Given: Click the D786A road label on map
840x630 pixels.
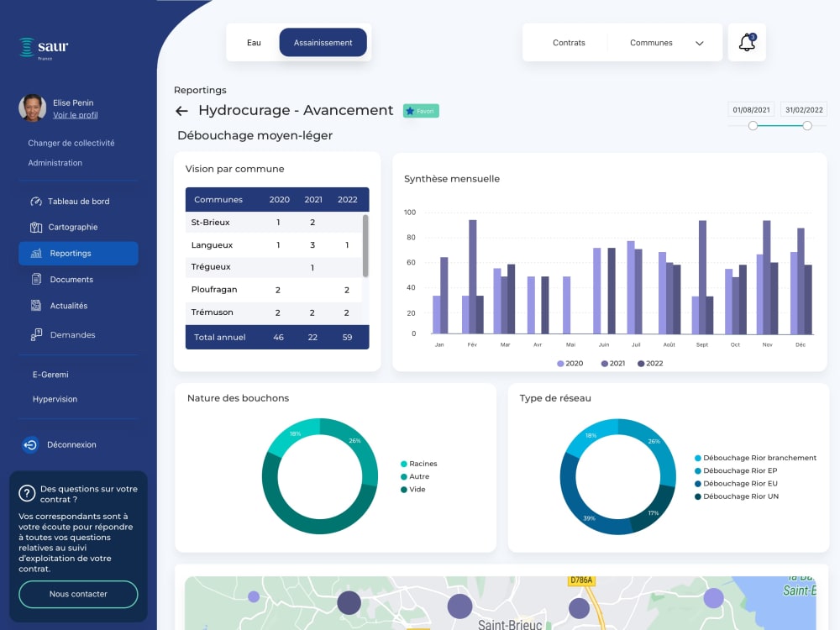Looking at the screenshot, I should pyautogui.click(x=581, y=580).
